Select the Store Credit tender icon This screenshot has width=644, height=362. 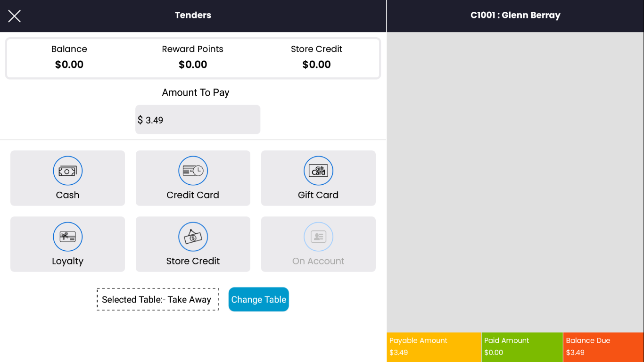[x=193, y=237]
